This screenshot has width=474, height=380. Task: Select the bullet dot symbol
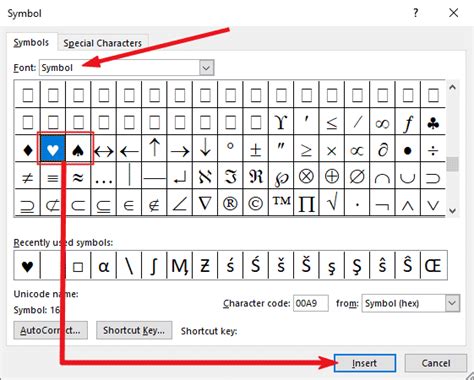tap(408, 150)
